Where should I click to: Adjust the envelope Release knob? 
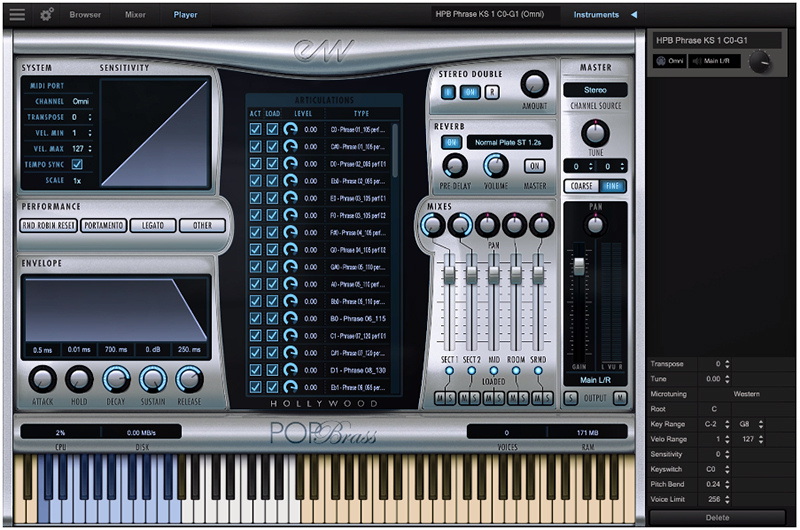(x=189, y=380)
